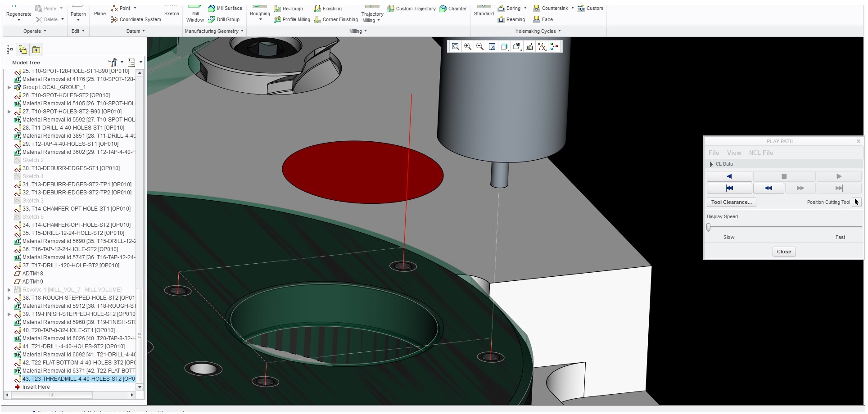Screen dimensions: 868x414
Task: Toggle the annotation display icon
Action: (517, 46)
